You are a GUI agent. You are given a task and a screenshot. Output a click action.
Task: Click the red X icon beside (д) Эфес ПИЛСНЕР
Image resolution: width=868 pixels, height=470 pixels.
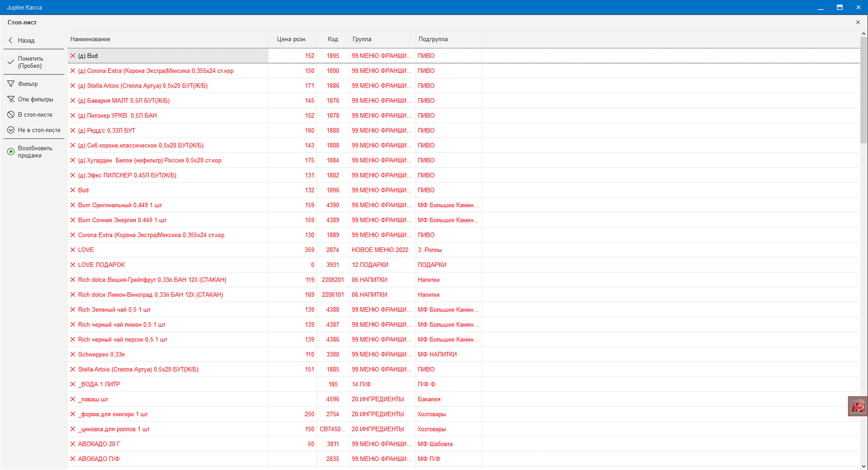coord(73,175)
